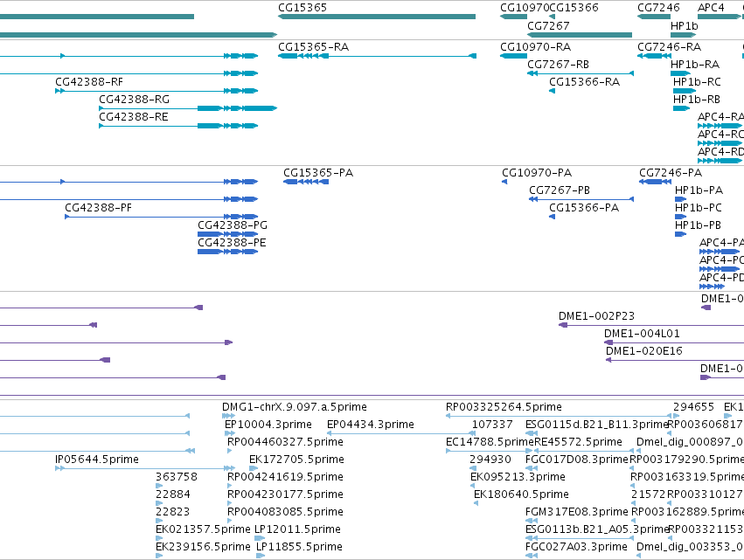Viewport: 744px width, 560px height.
Task: Select the HP1b-RB transcript
Action: coord(681,108)
